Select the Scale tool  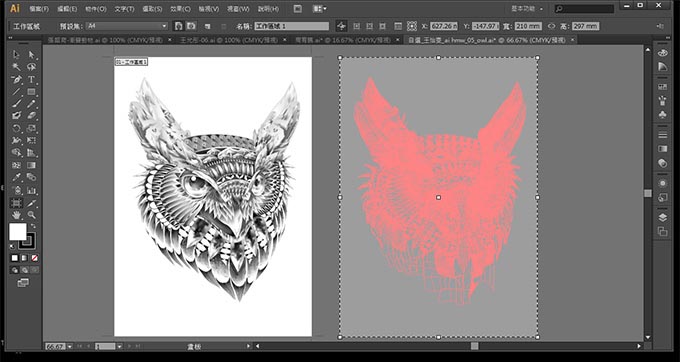tap(31, 128)
